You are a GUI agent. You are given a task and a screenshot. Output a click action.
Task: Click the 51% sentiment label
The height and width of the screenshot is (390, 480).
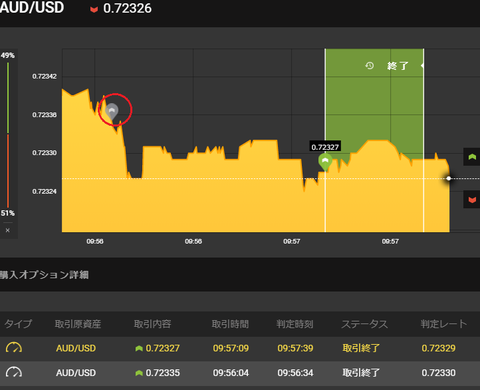point(8,213)
